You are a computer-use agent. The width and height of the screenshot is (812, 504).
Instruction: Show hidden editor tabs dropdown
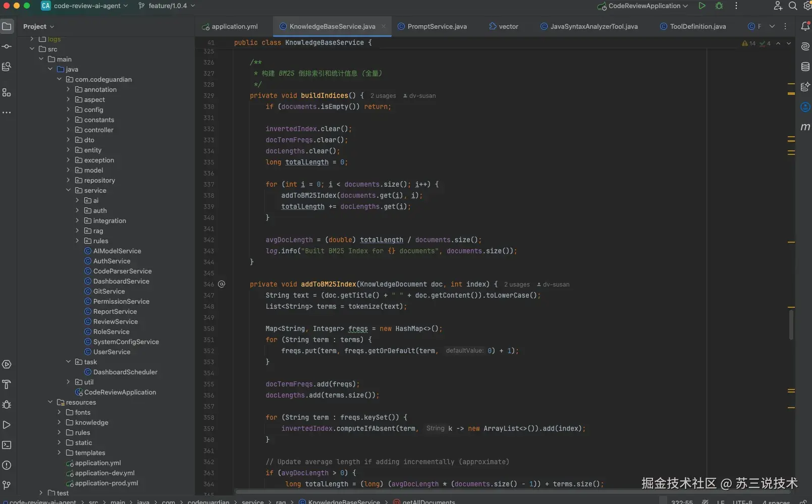pos(772,26)
